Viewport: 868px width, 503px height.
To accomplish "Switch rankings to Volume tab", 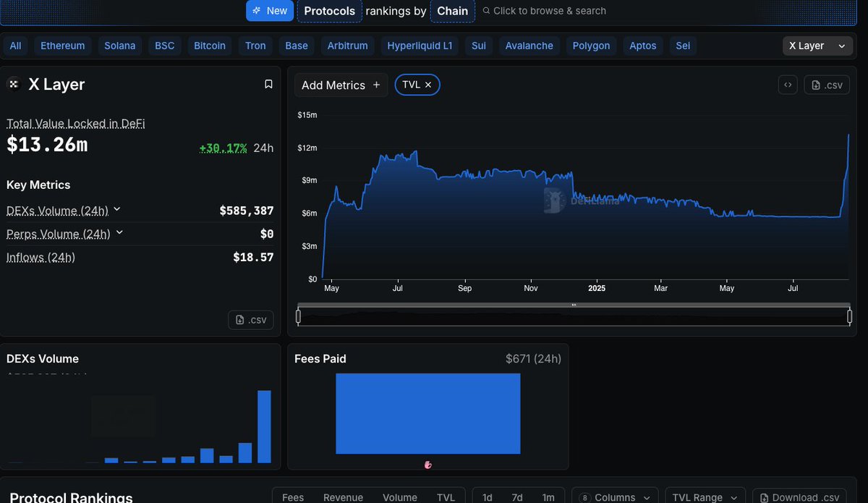I will [x=400, y=497].
